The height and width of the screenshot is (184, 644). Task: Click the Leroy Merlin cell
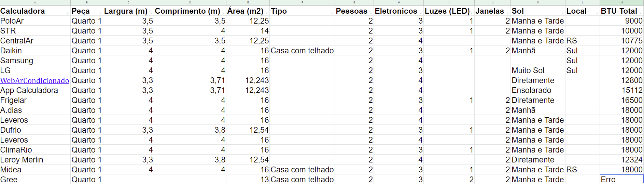pos(35,160)
